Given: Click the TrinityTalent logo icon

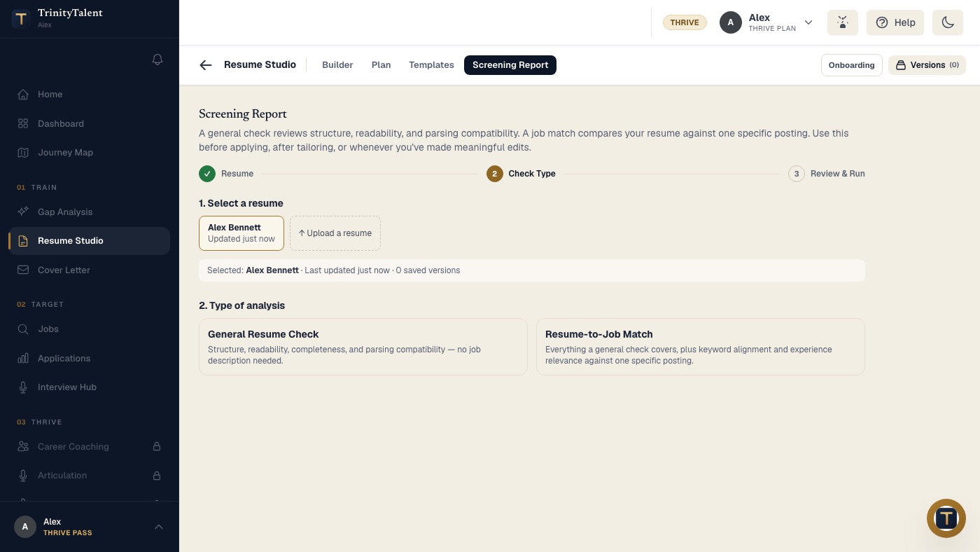Looking at the screenshot, I should pos(21,19).
